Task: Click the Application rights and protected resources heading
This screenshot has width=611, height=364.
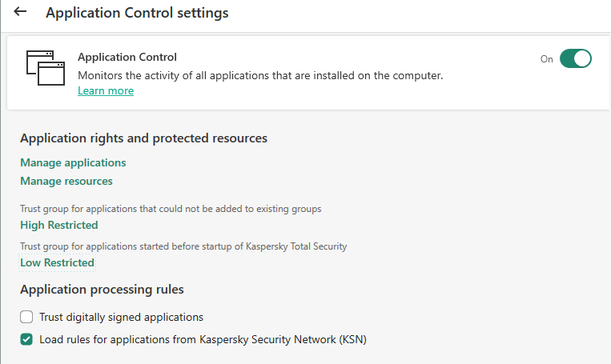Action: coord(143,138)
